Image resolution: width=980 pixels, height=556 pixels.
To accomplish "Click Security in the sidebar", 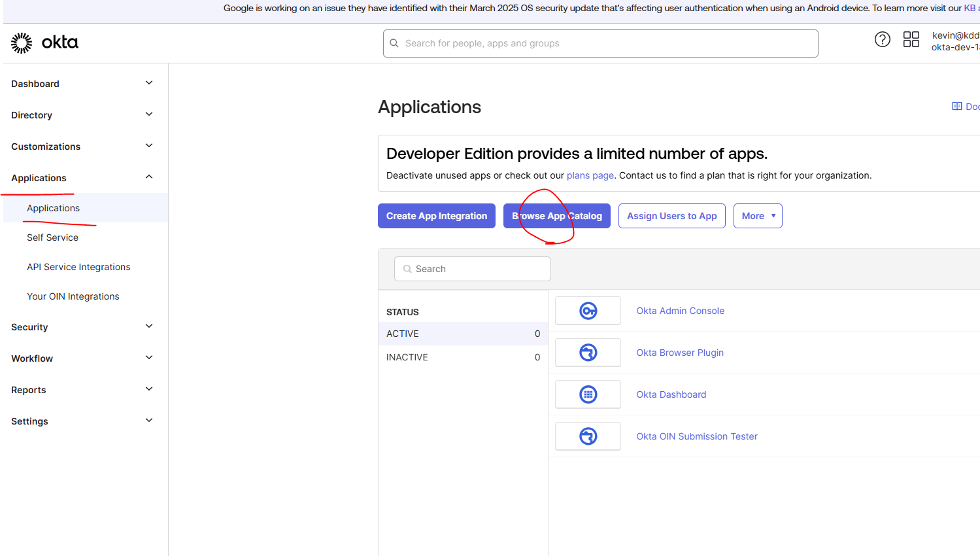I will [29, 327].
